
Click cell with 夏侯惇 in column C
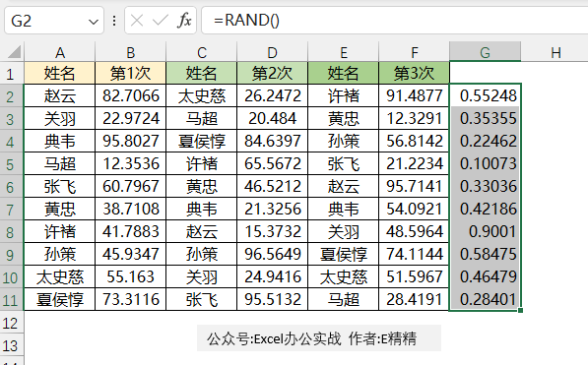coord(201,141)
